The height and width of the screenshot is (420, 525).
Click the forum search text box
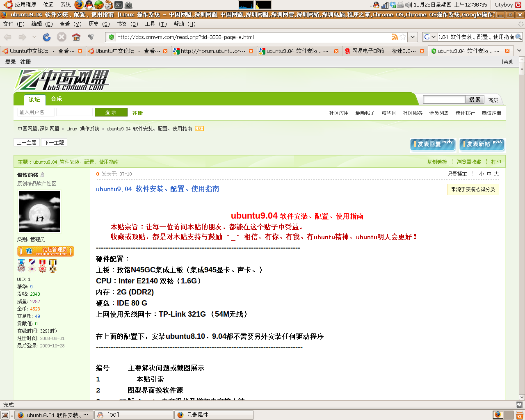[444, 100]
